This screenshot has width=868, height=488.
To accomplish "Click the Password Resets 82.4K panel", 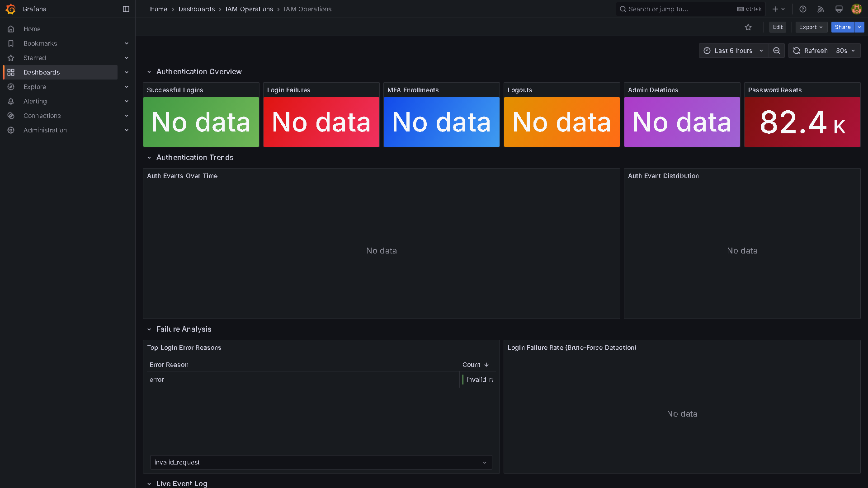I will pos(802,122).
